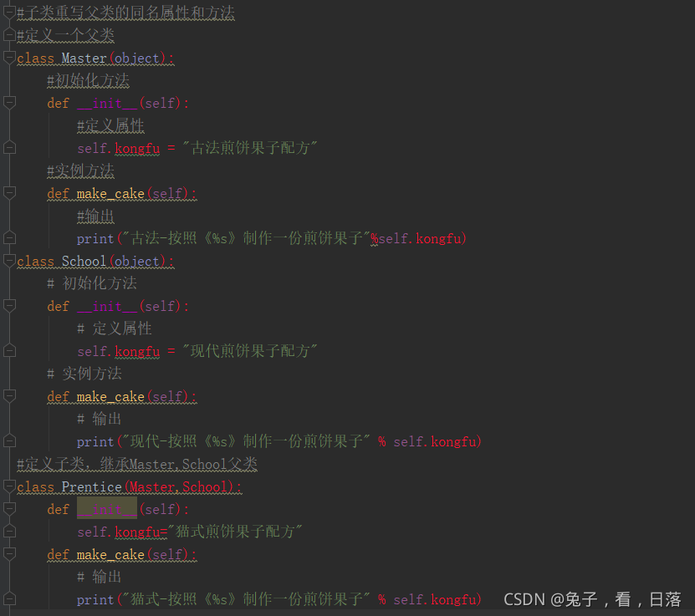Click the comment 定义子类 above Prentice
This screenshot has width=695, height=616.
[136, 464]
